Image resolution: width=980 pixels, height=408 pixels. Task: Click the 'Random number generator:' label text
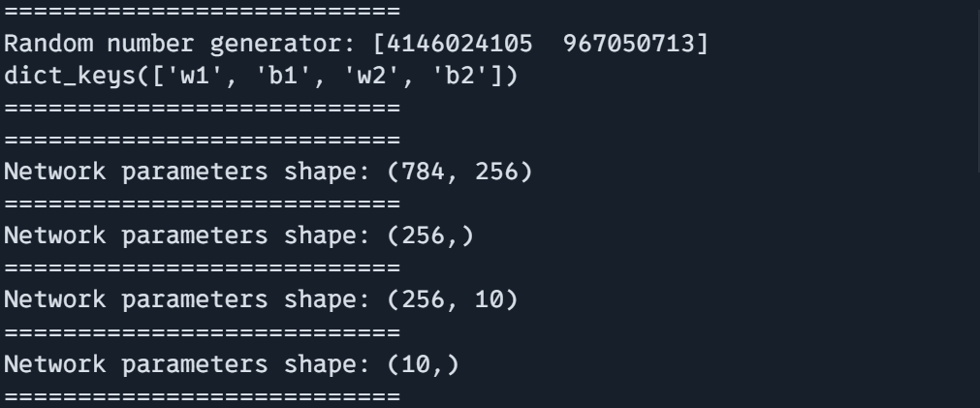[179, 44]
